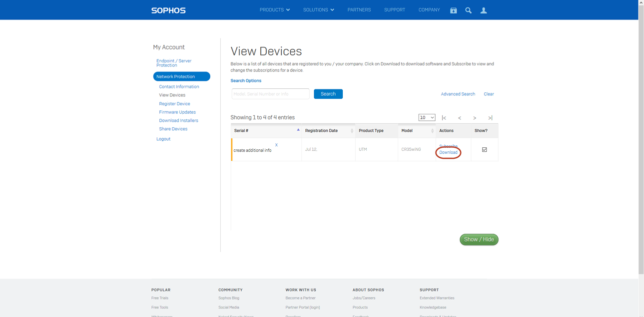Click the Download link for CR35wiNG
This screenshot has width=644, height=317.
point(448,152)
